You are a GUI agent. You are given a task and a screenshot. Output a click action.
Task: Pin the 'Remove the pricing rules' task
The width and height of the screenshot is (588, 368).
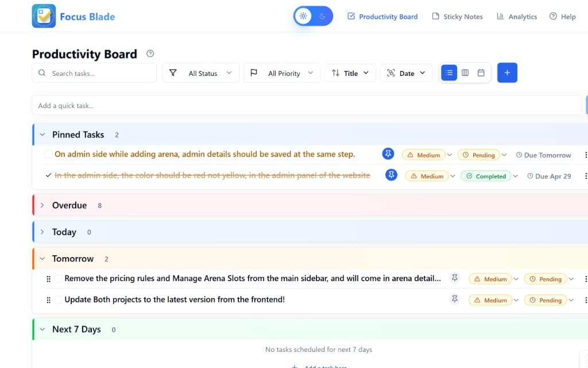point(455,278)
